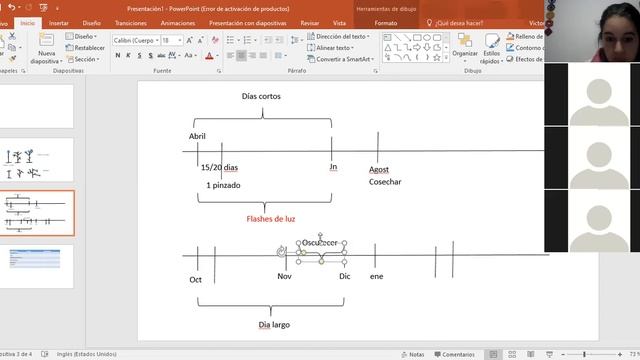Click the red font color A swatch

pyautogui.click(x=209, y=56)
